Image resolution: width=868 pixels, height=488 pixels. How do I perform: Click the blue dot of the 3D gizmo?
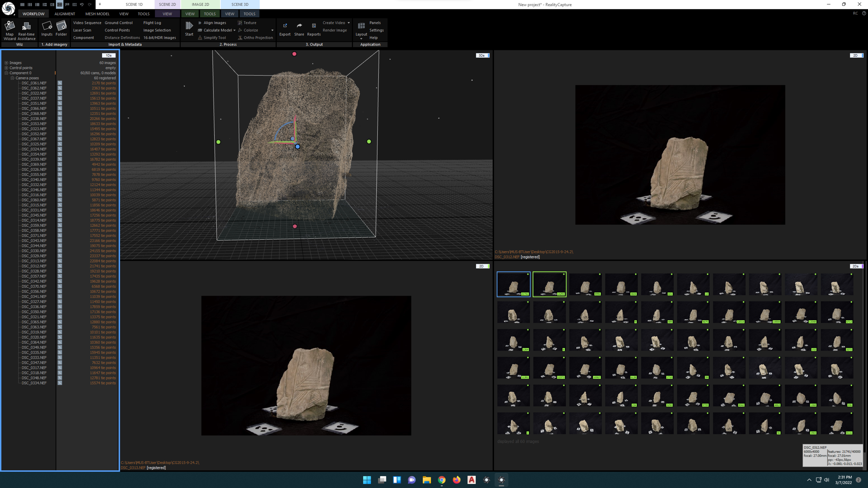[x=298, y=147]
